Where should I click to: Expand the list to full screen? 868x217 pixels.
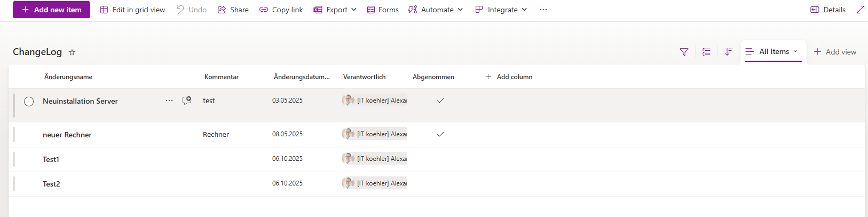(860, 10)
